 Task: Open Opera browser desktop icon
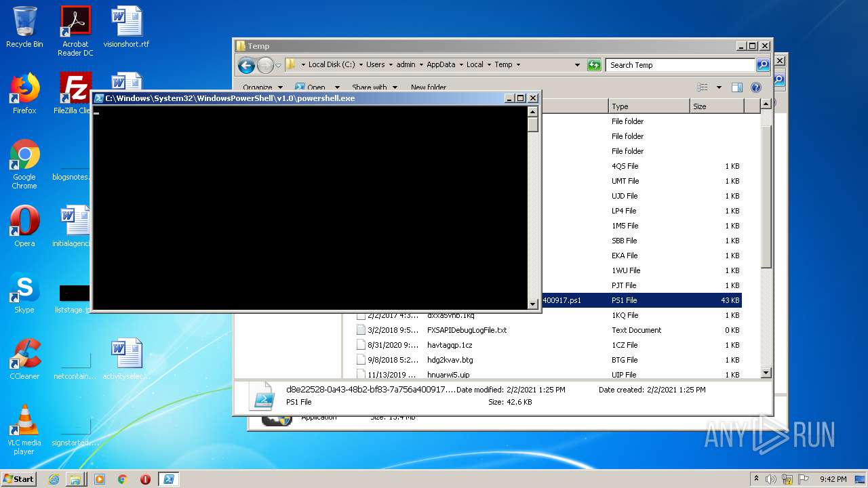coord(24,226)
